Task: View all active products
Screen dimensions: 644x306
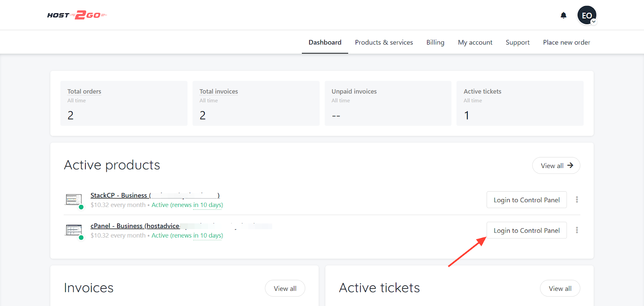Action: click(556, 165)
